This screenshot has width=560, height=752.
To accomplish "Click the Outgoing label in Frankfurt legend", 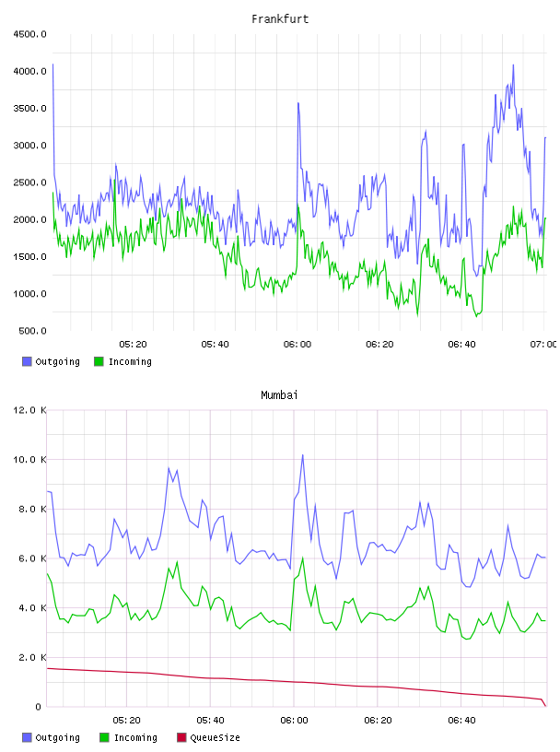I will click(57, 361).
